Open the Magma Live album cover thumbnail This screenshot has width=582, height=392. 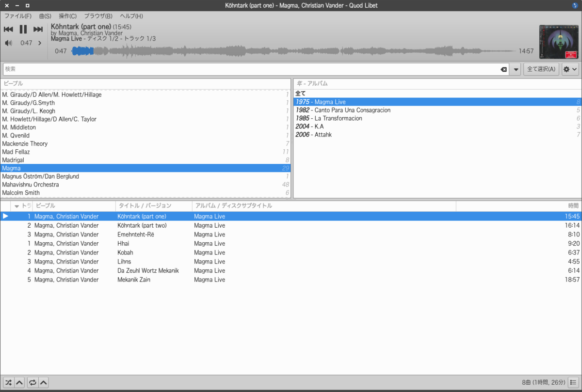click(559, 42)
